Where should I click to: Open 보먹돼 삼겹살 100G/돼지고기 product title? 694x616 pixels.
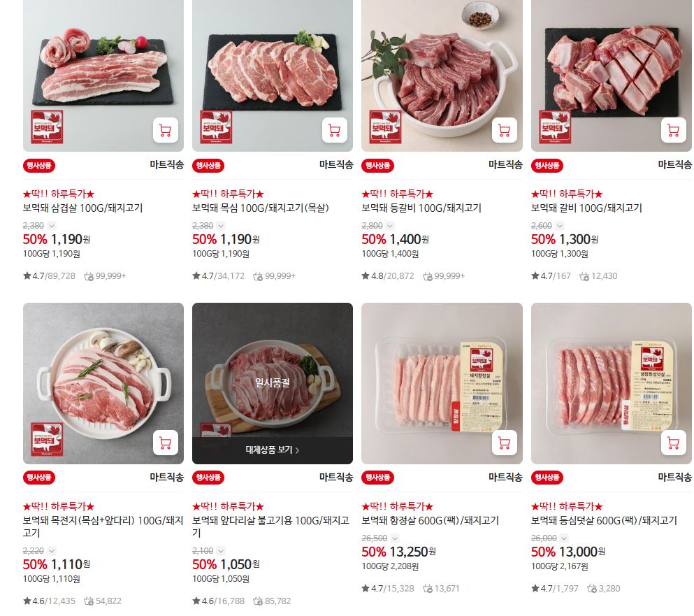(x=82, y=208)
